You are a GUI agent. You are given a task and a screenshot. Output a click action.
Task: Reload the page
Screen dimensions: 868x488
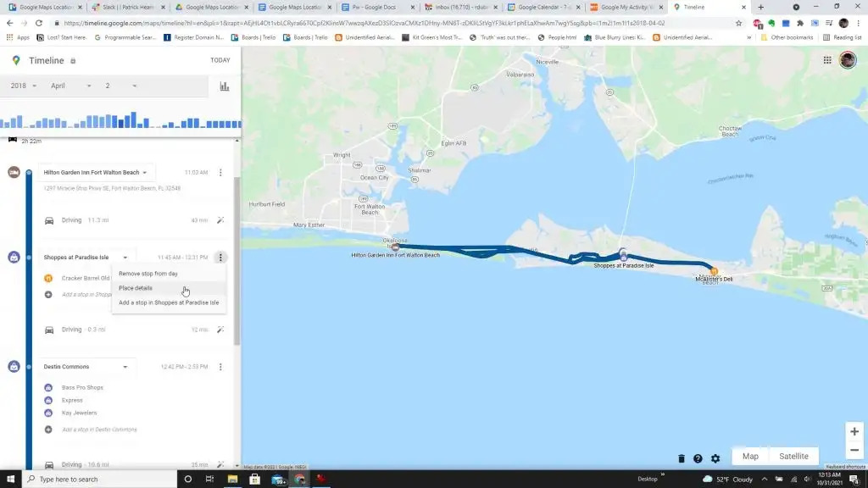click(x=39, y=23)
